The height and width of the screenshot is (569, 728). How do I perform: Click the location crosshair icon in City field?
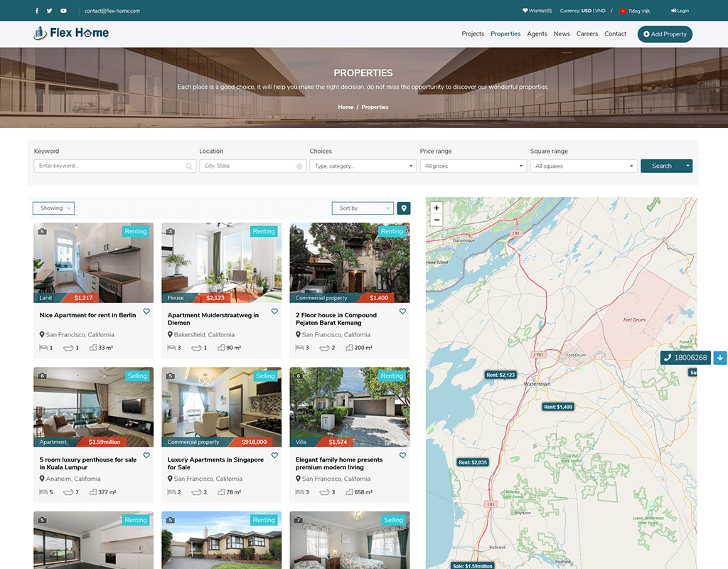pos(299,166)
